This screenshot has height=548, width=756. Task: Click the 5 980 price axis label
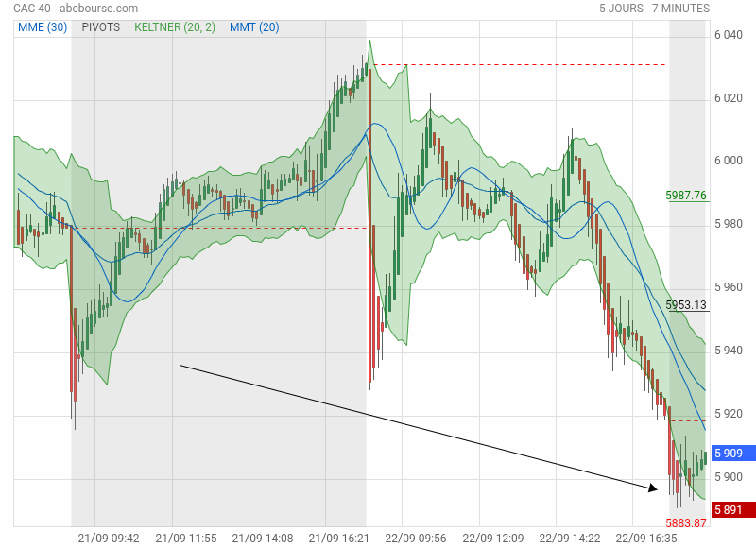[x=729, y=224]
